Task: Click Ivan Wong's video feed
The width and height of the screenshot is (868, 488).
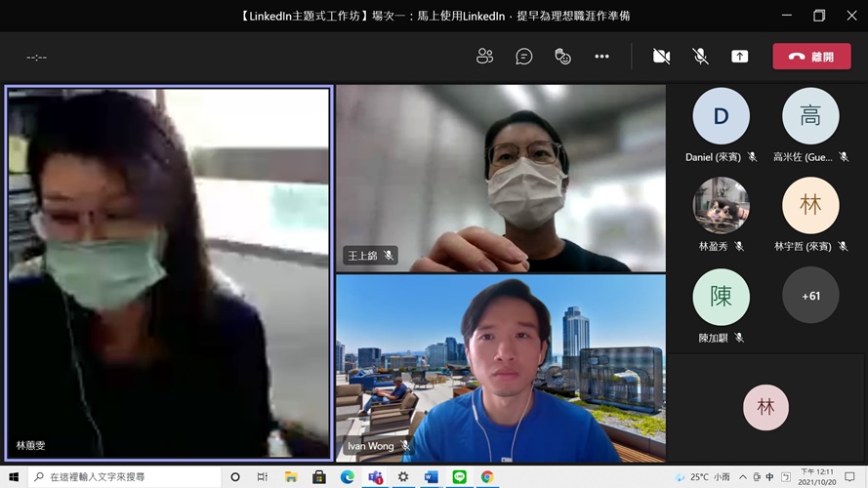Action: click(500, 368)
